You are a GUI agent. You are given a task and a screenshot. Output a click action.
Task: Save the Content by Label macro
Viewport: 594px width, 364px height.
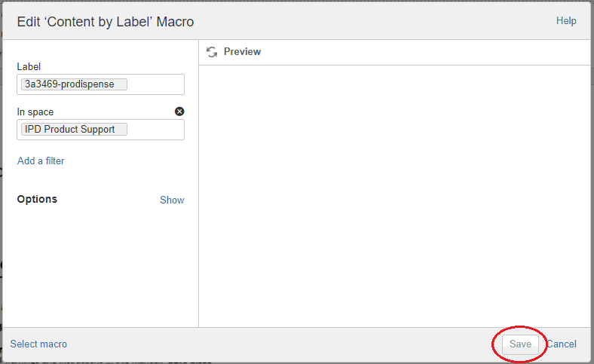(x=520, y=344)
